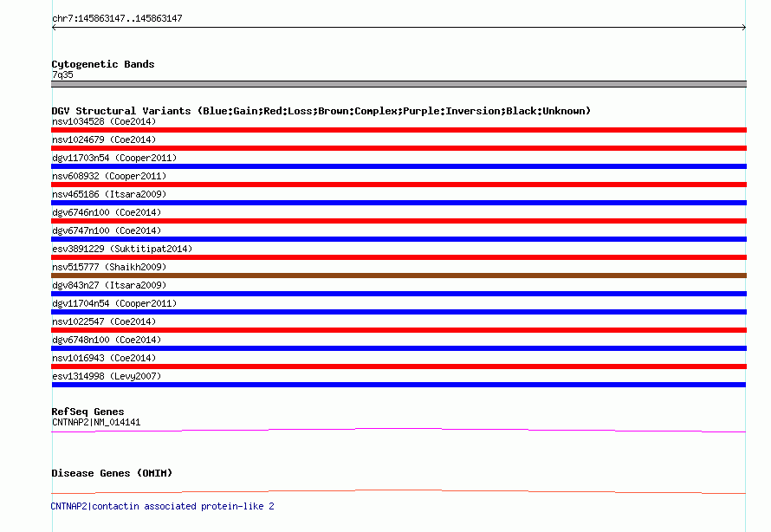Image resolution: width=771 pixels, height=532 pixels.
Task: Click the nsv608932 (Cooper2011) label
Action: (x=109, y=176)
